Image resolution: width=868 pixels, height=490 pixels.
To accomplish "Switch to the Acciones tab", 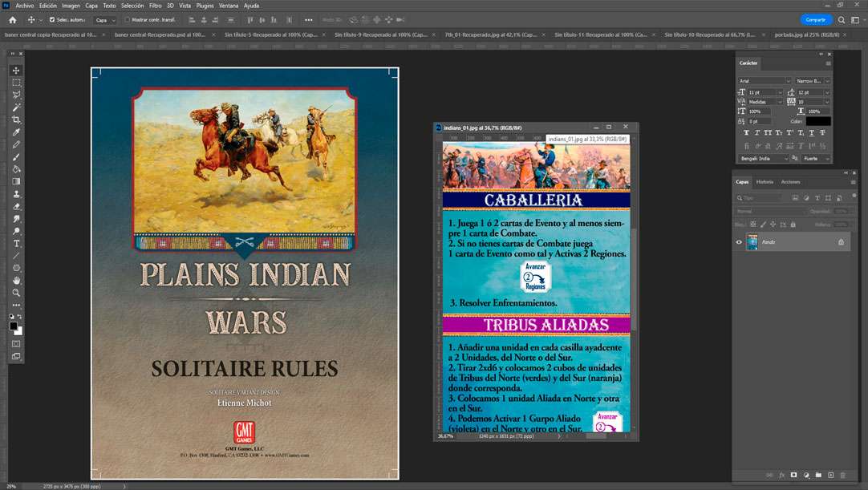I will [x=790, y=181].
